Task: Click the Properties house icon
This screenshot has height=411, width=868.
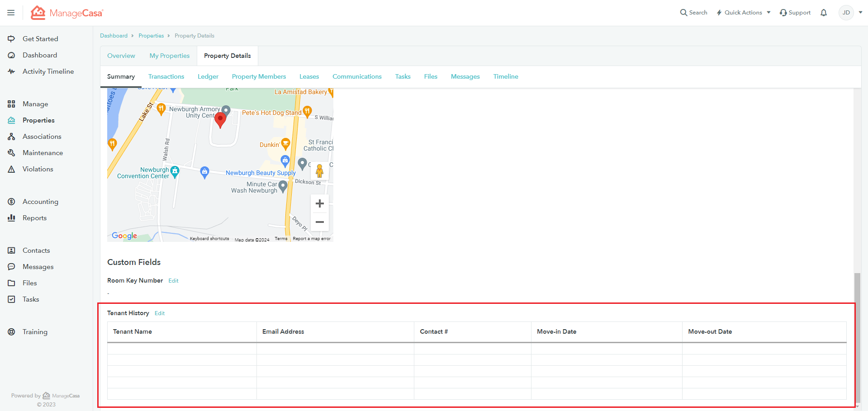Action: pyautogui.click(x=11, y=120)
